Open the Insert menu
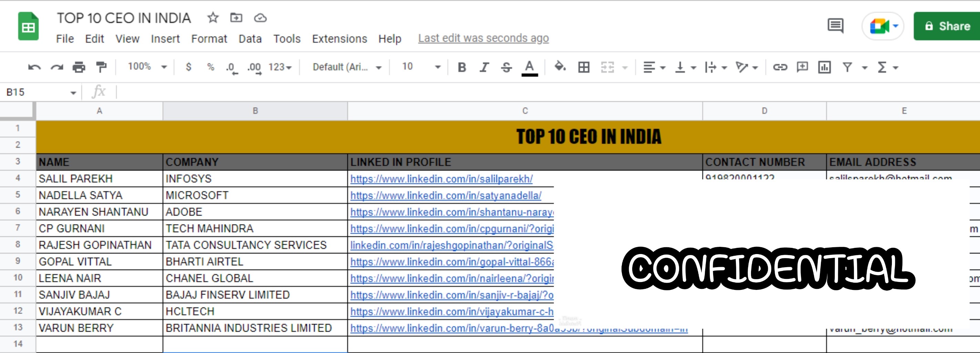 165,39
